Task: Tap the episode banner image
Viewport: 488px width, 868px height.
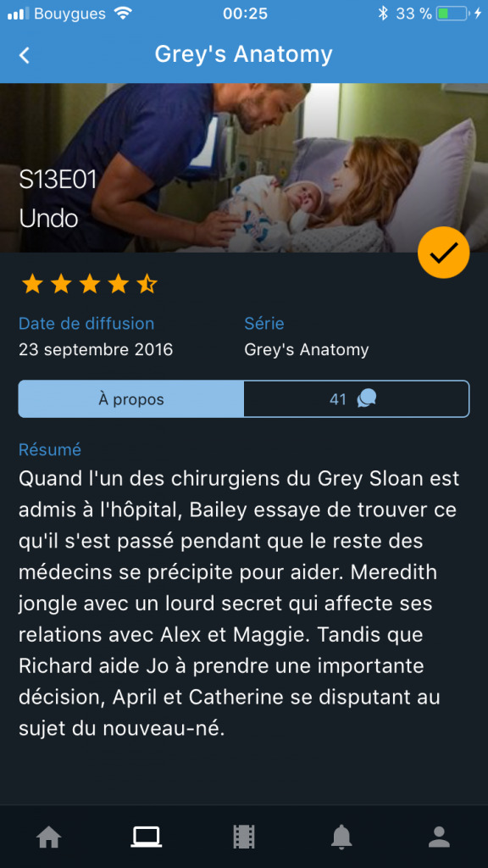Action: click(x=244, y=168)
